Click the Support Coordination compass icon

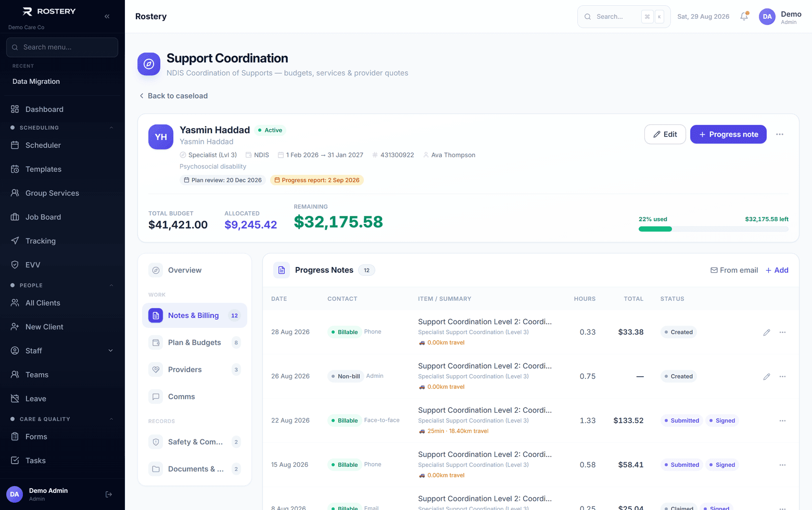click(x=149, y=64)
